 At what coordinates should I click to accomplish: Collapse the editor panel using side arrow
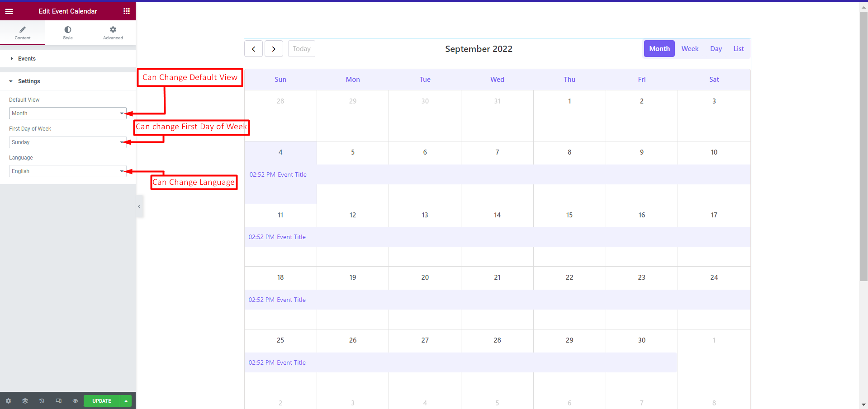139,207
